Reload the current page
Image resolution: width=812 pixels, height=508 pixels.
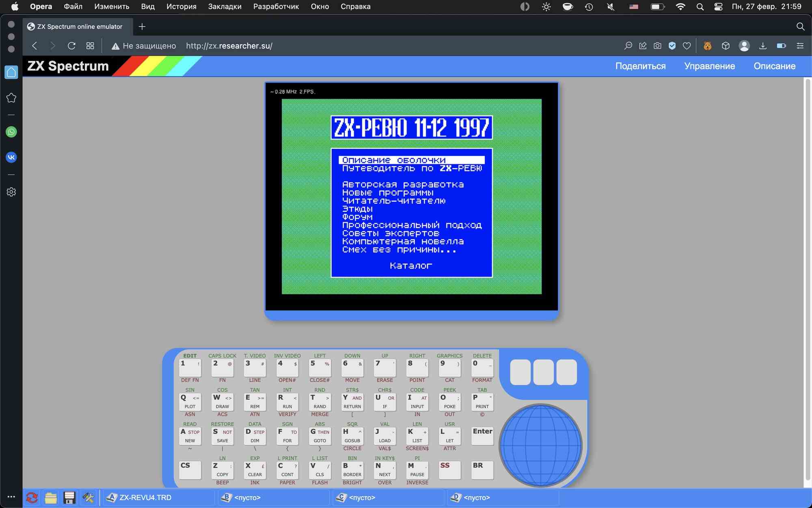pos(71,46)
